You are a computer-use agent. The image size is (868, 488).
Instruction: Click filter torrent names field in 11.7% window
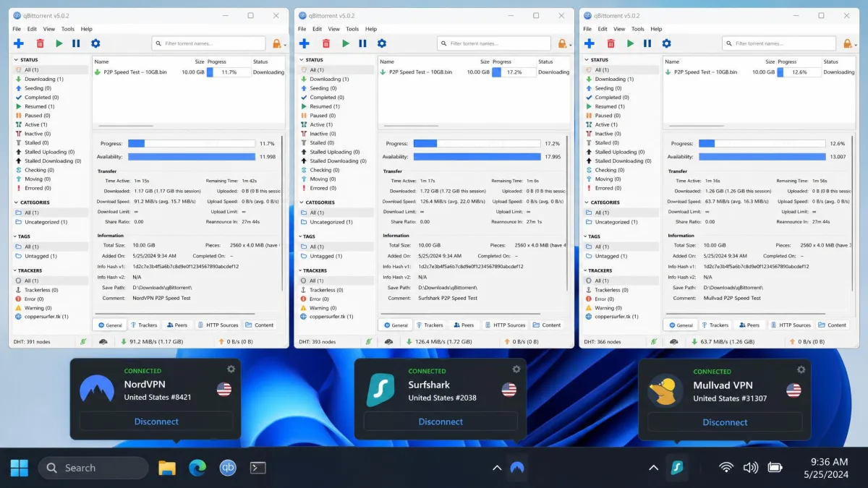[x=210, y=43]
